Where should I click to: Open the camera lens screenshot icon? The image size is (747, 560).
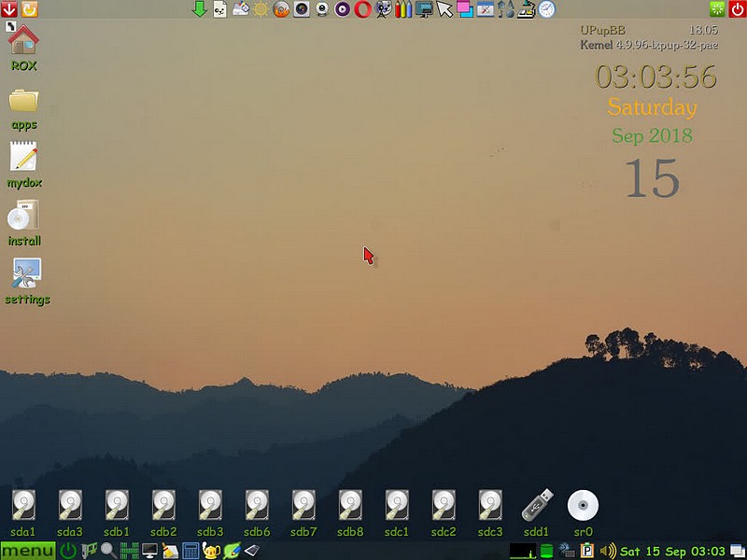coord(302,9)
